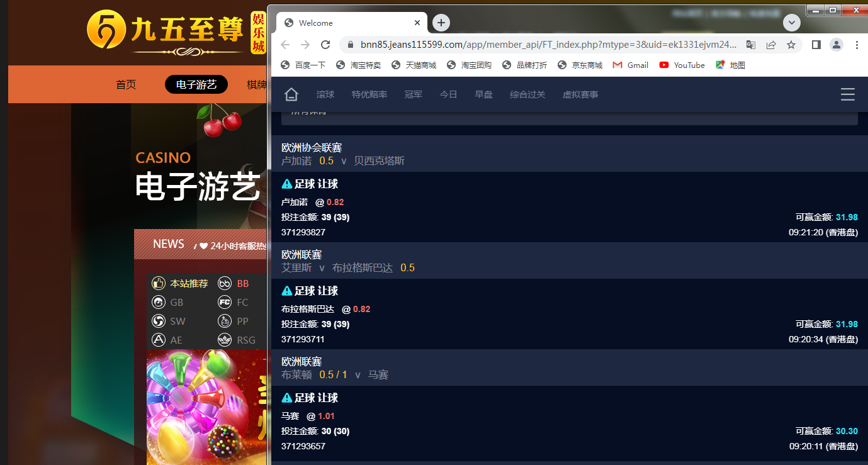Switch to the 今日 tab

pyautogui.click(x=449, y=94)
